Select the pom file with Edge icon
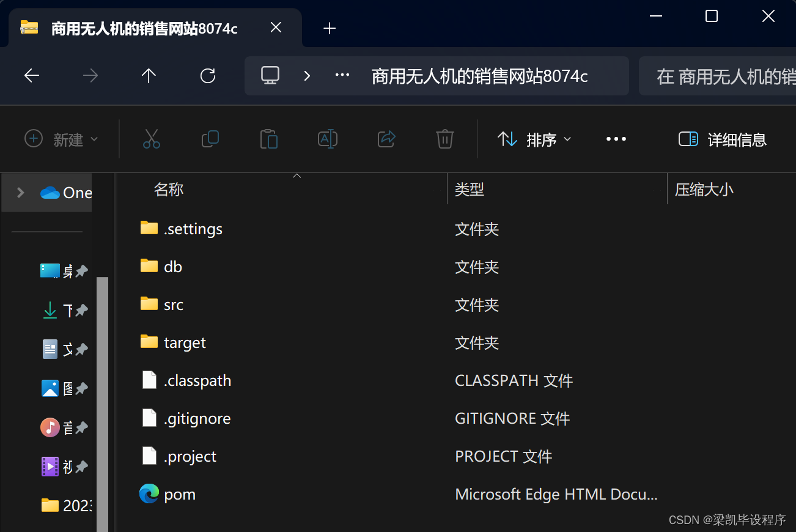 [x=168, y=494]
